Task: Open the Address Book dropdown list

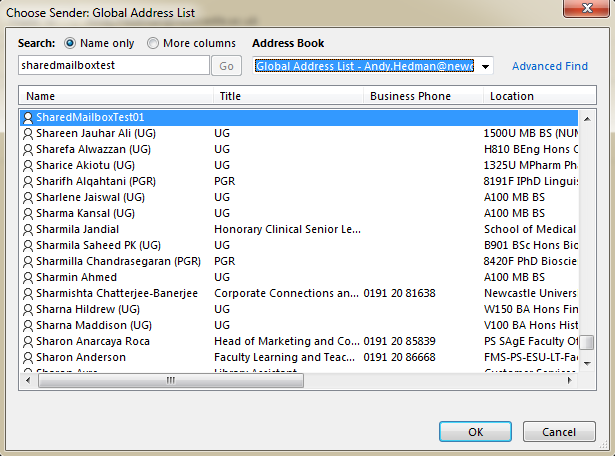Action: (x=485, y=66)
